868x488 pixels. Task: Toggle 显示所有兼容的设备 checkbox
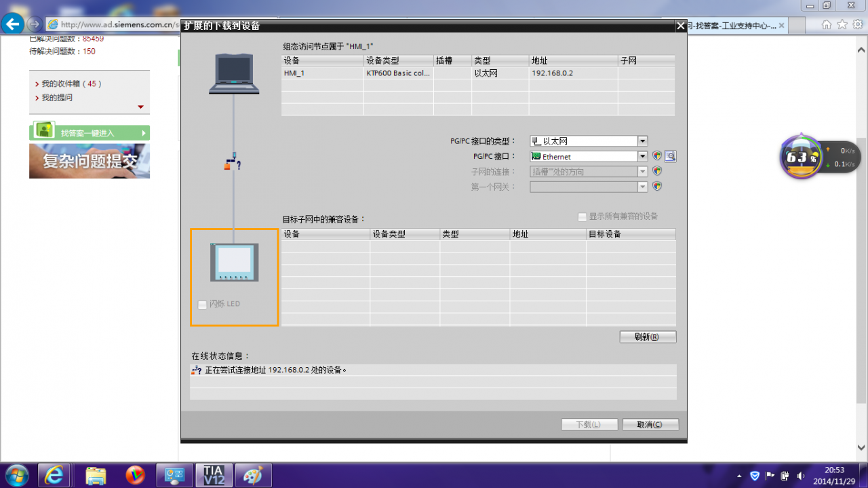pyautogui.click(x=582, y=217)
